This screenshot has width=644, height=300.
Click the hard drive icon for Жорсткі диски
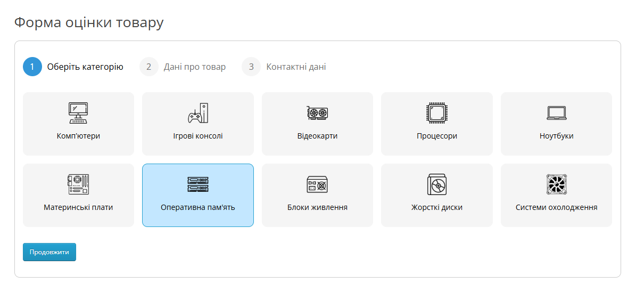pyautogui.click(x=437, y=184)
